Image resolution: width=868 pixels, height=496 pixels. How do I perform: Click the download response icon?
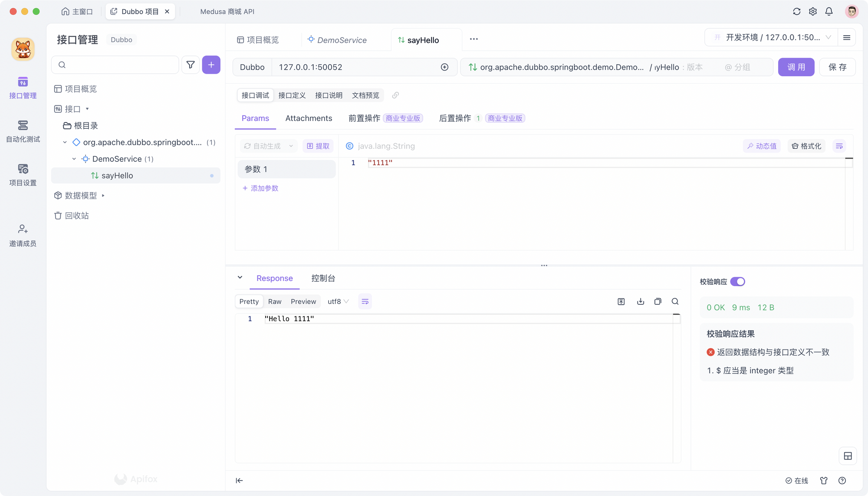[640, 301]
